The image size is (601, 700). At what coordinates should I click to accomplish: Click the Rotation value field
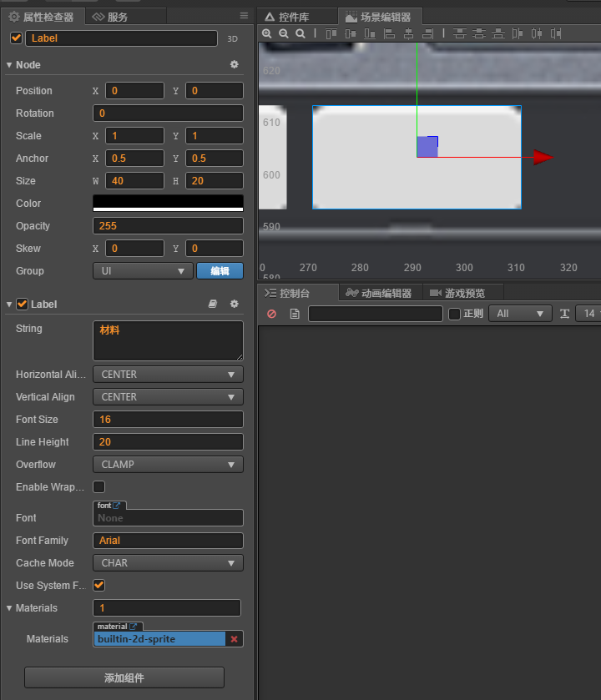(168, 113)
